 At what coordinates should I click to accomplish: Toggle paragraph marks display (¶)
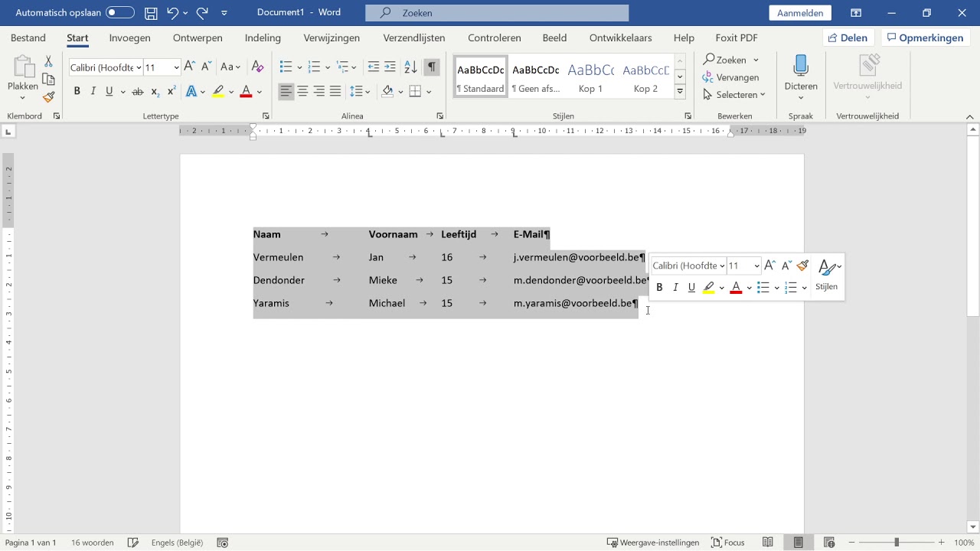coord(433,67)
